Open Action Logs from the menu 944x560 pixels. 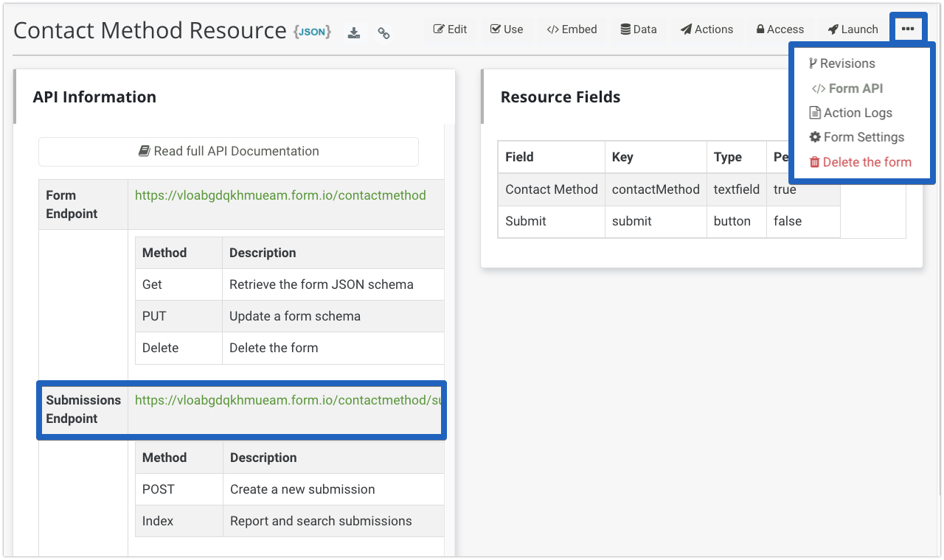pyautogui.click(x=850, y=113)
